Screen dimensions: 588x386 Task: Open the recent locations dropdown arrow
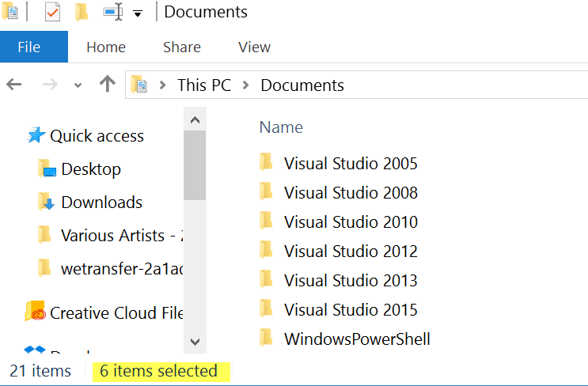pos(78,85)
